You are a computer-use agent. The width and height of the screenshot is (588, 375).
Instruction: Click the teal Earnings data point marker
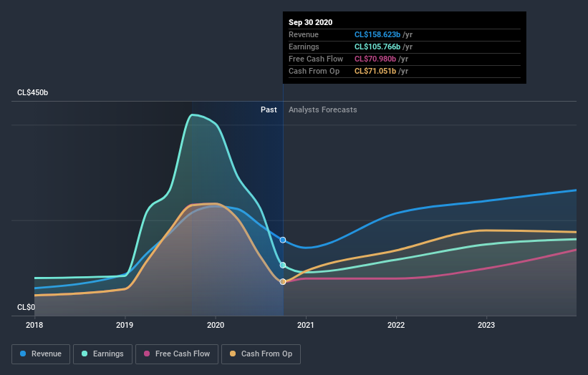point(283,266)
